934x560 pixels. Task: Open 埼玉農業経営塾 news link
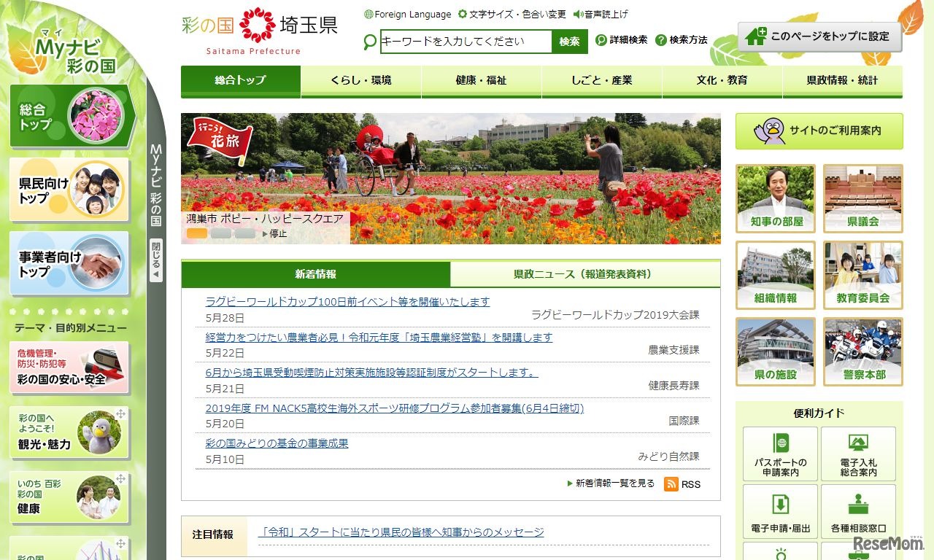[x=379, y=338]
